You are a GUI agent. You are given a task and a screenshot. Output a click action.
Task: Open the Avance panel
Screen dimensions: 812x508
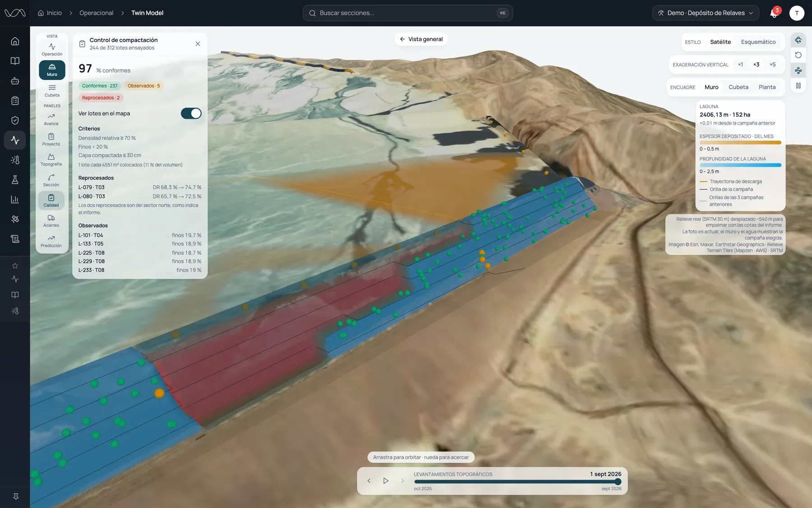pos(51,119)
